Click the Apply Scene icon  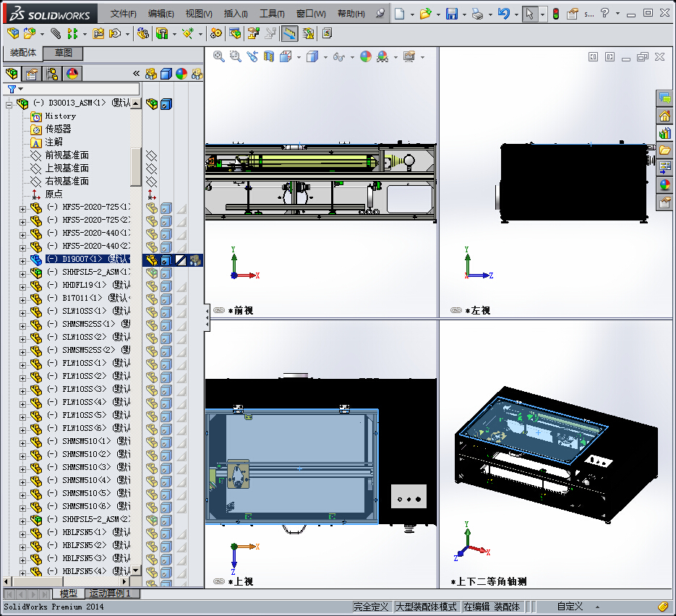pos(382,56)
